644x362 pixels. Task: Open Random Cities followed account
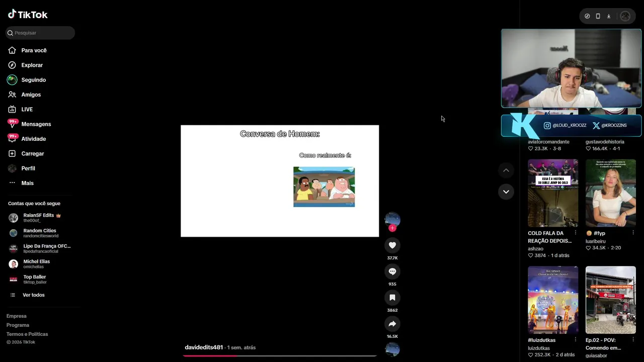tap(40, 233)
